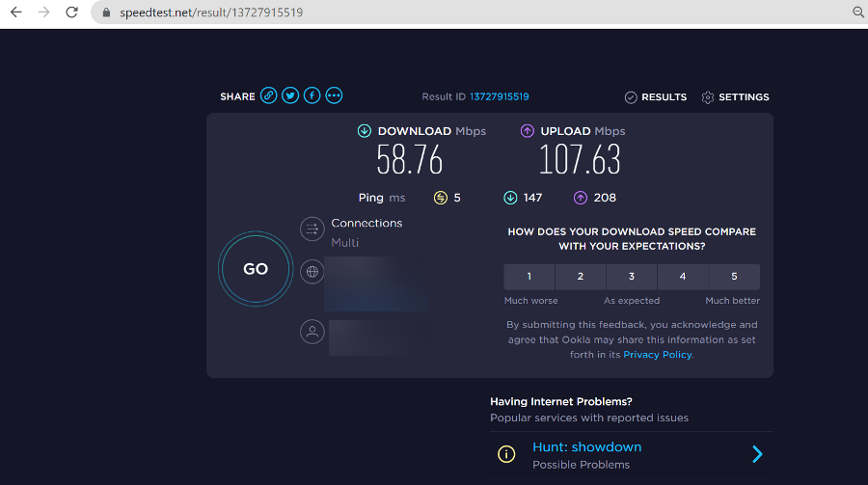Reload the page with the refresh icon

click(72, 13)
